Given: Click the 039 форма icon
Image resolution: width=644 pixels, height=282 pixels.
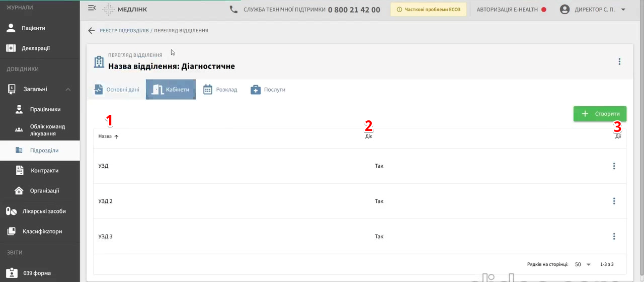Looking at the screenshot, I should (11, 273).
